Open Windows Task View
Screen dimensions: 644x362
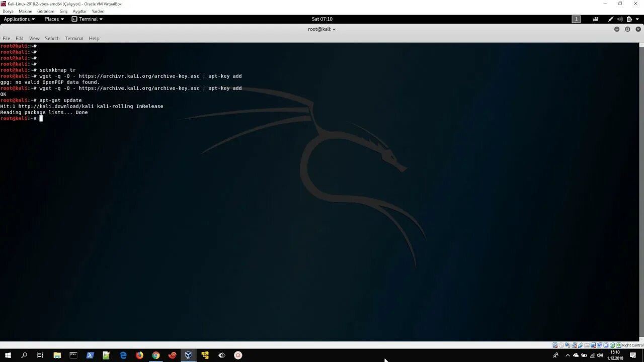[40, 355]
